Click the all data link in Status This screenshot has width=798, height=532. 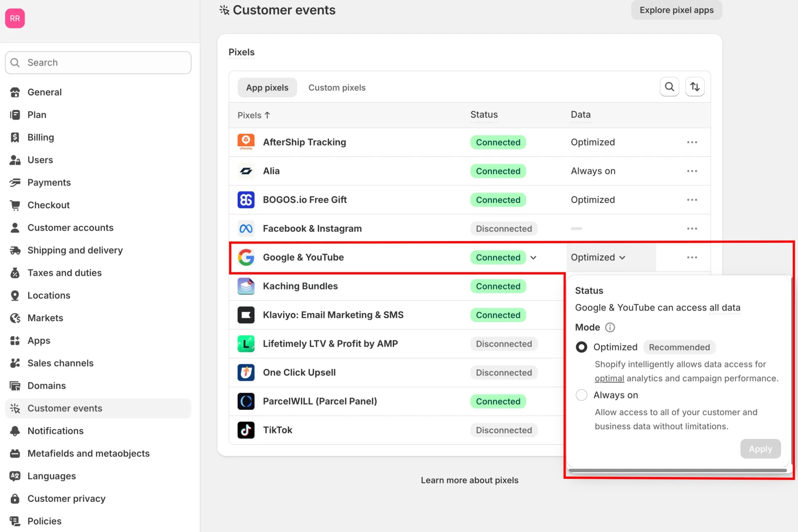725,308
